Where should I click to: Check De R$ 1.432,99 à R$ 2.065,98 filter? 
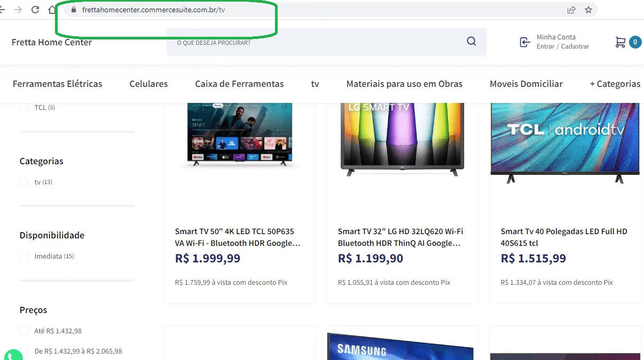tap(24, 351)
